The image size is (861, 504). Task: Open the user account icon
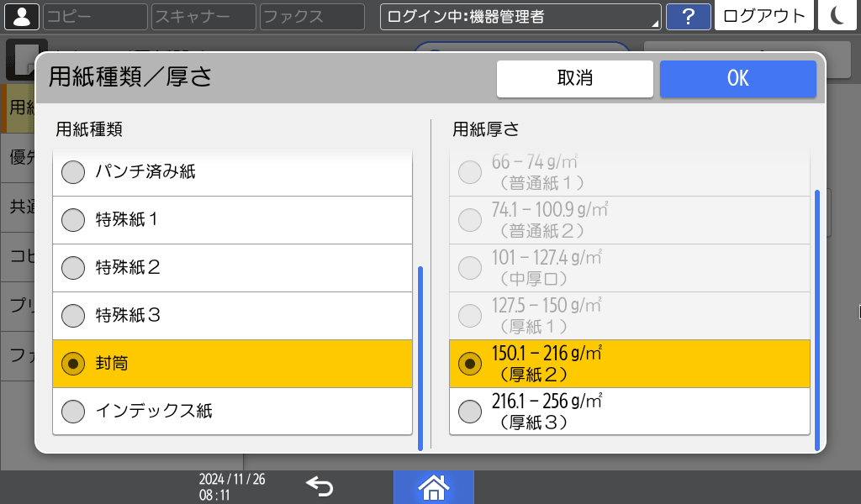coord(22,16)
